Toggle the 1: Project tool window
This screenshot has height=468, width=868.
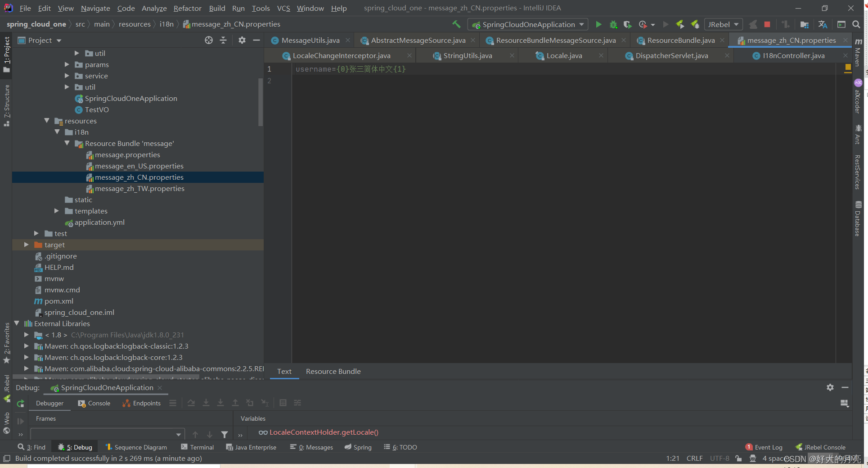click(6, 54)
